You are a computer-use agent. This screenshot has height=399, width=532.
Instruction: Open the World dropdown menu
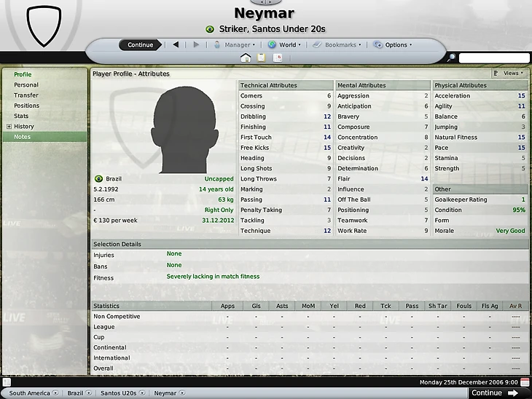point(285,44)
